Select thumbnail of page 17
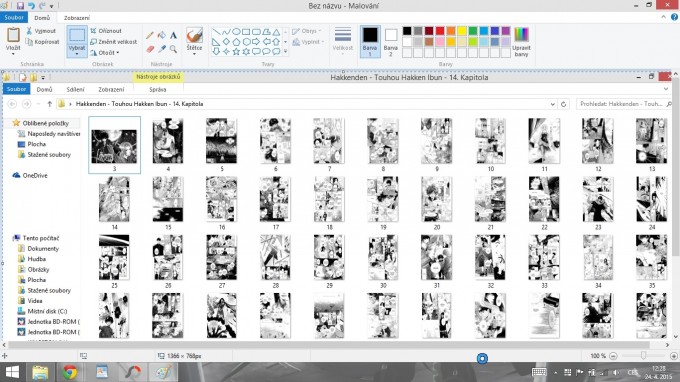The width and height of the screenshot is (680, 382). pos(275,199)
